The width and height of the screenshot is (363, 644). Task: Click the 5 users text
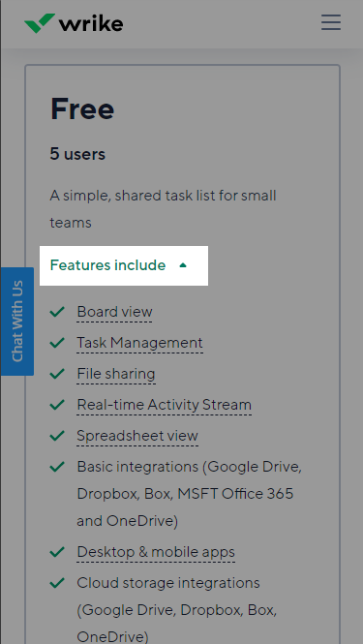(77, 154)
